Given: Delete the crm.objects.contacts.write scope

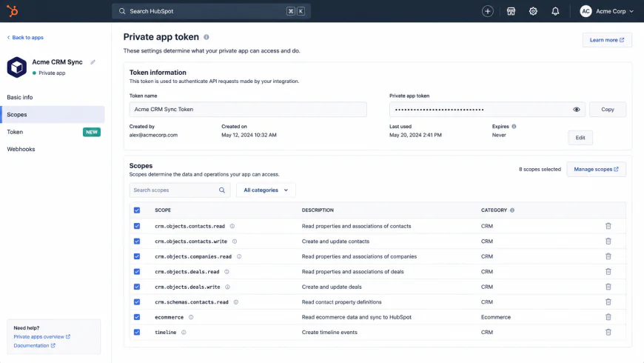Looking at the screenshot, I should tap(608, 242).
